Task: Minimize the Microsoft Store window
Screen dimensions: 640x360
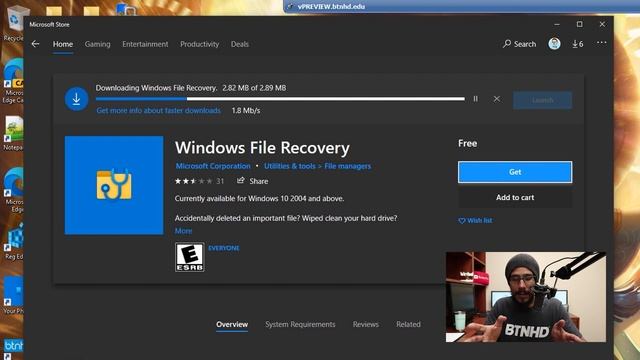Action: [x=557, y=24]
